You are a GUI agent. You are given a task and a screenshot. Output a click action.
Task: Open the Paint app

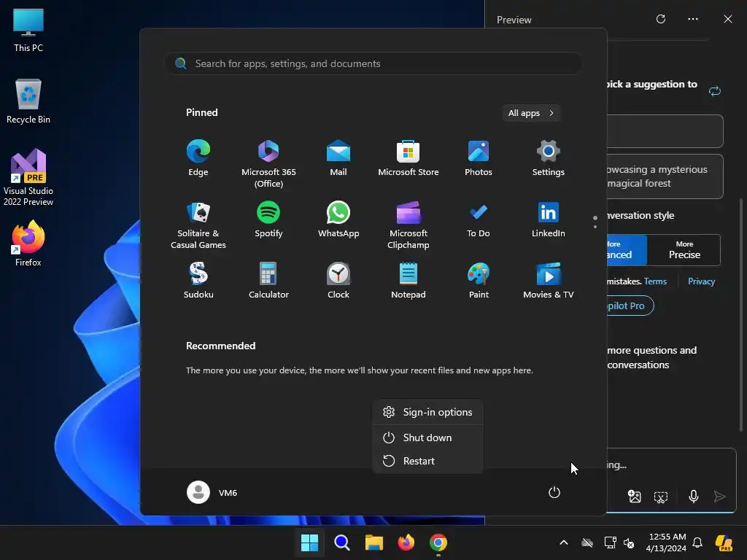479,281
